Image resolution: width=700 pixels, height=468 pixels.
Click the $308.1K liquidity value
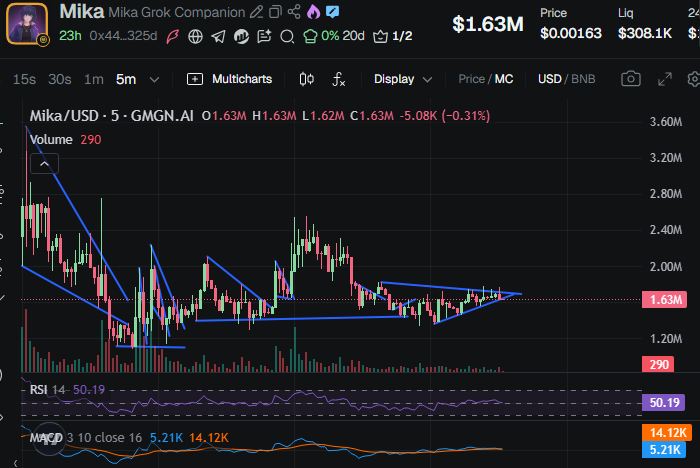click(645, 33)
